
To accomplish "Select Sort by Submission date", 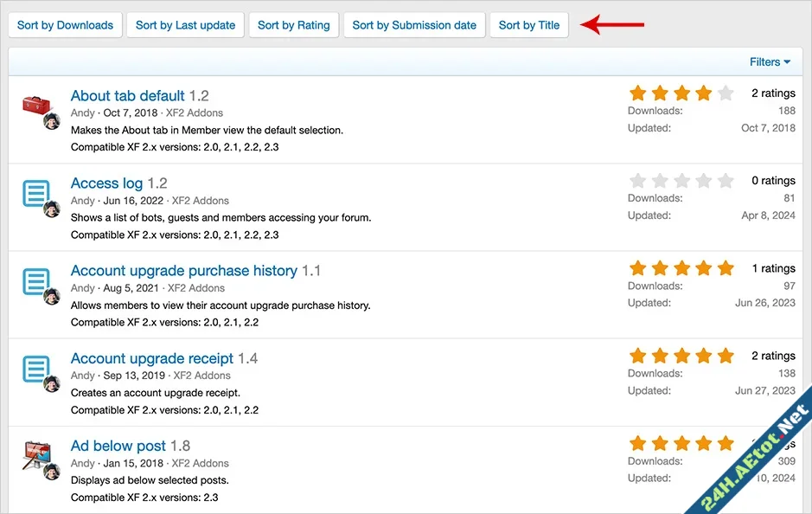I will click(413, 25).
